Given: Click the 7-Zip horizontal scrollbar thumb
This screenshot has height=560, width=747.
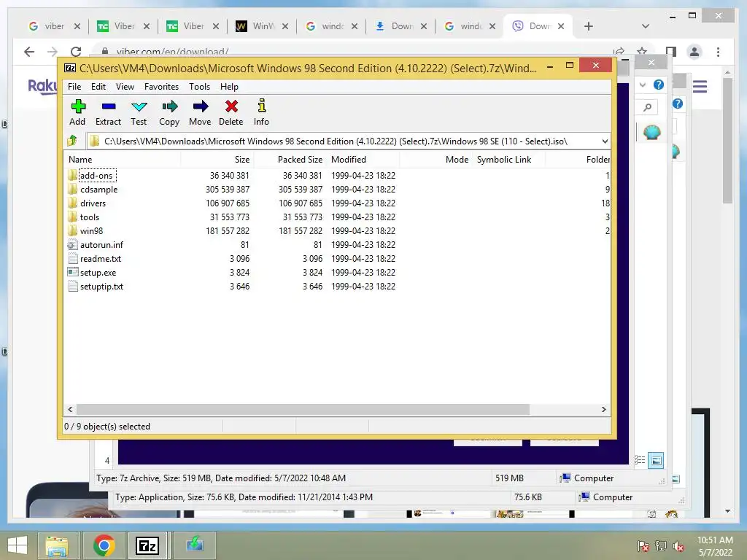Looking at the screenshot, I should coord(303,410).
